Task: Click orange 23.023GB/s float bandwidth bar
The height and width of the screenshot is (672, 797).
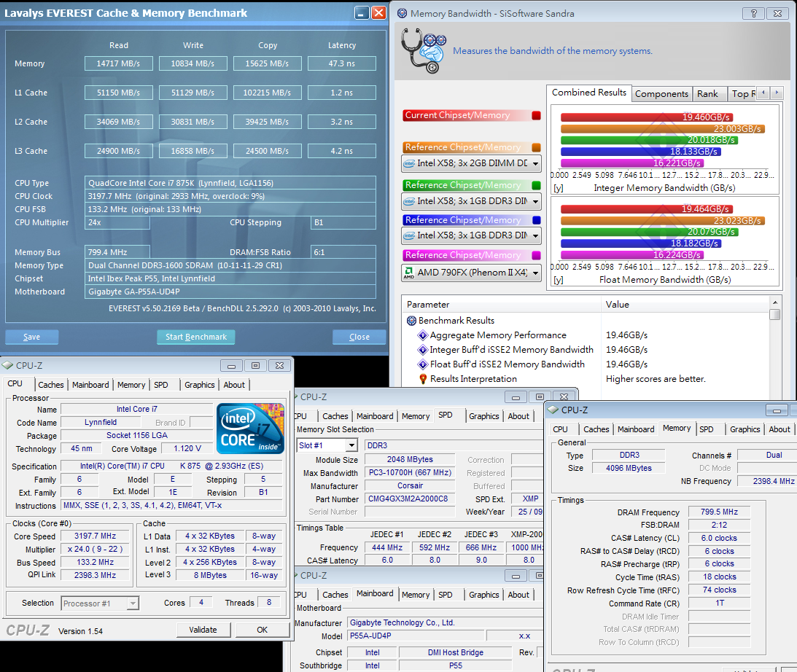Action: point(663,221)
